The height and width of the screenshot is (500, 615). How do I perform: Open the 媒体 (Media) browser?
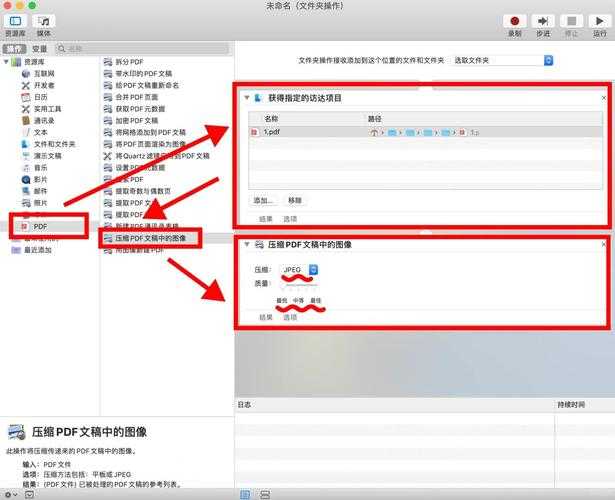(44, 21)
